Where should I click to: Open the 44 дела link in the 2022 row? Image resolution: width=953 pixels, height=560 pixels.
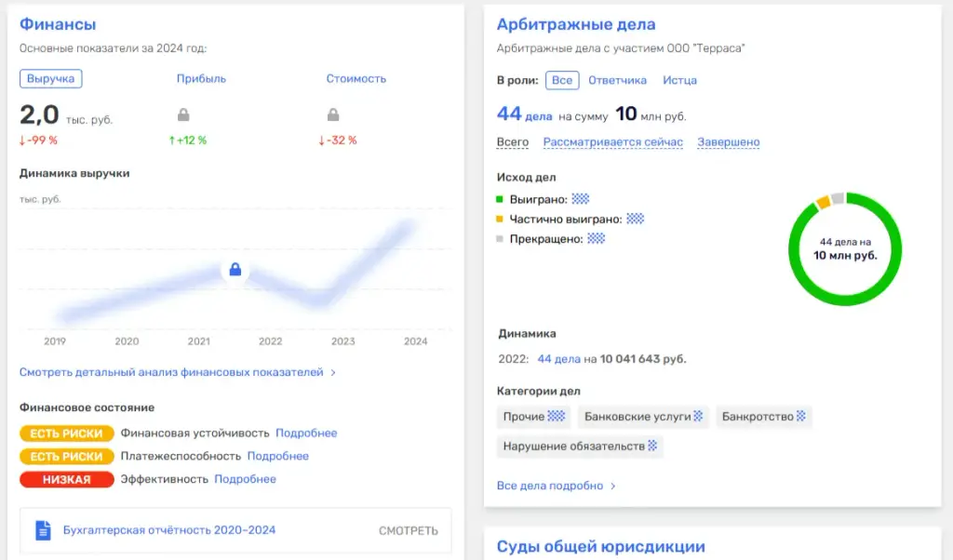click(558, 359)
